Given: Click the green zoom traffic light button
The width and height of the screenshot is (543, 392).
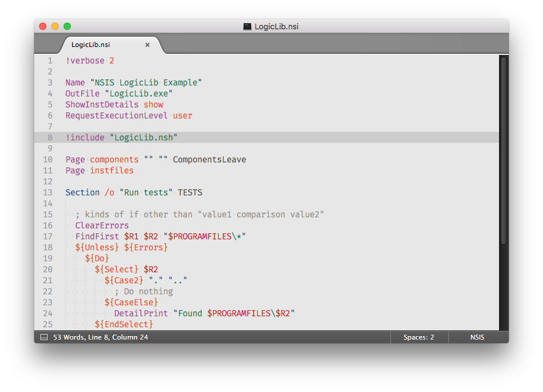Looking at the screenshot, I should [x=67, y=26].
